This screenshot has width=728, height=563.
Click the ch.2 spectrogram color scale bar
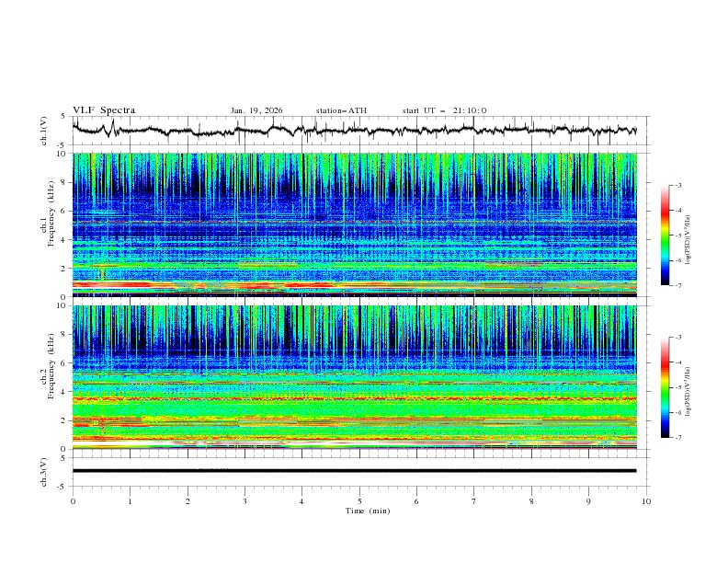pyautogui.click(x=665, y=387)
